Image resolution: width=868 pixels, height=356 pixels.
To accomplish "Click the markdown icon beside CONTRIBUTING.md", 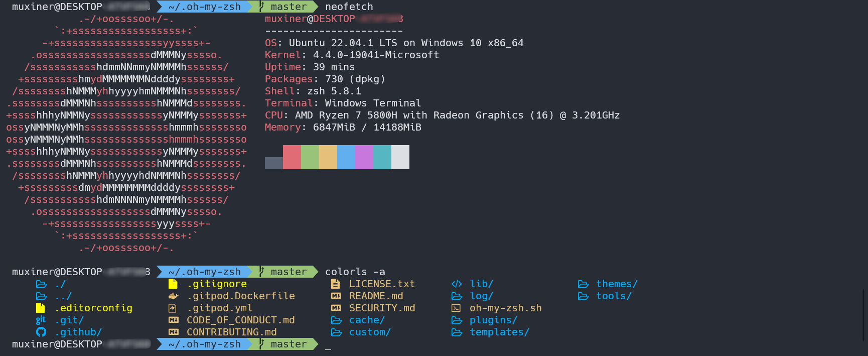I will [174, 332].
